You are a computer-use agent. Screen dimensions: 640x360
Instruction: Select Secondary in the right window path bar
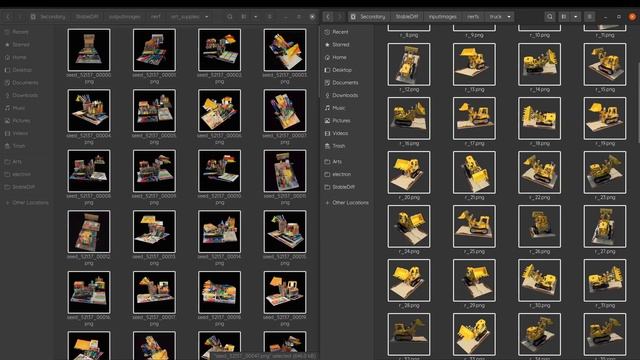pos(368,17)
